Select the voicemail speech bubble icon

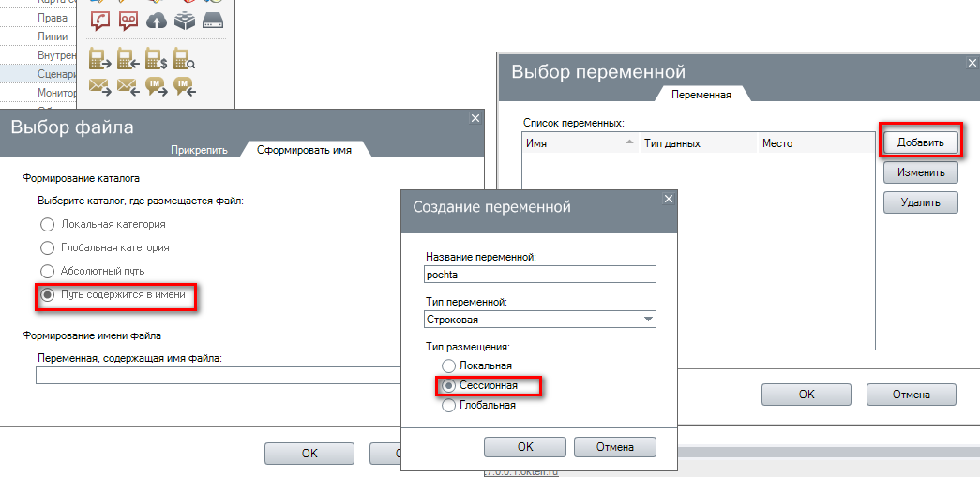click(x=128, y=21)
